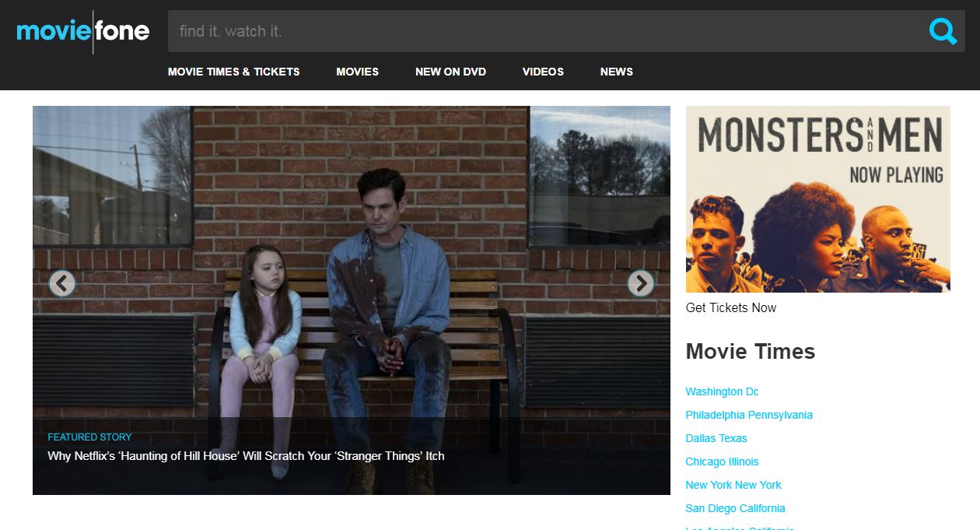
Task: Select Dallas Texas movie times
Action: coord(716,438)
